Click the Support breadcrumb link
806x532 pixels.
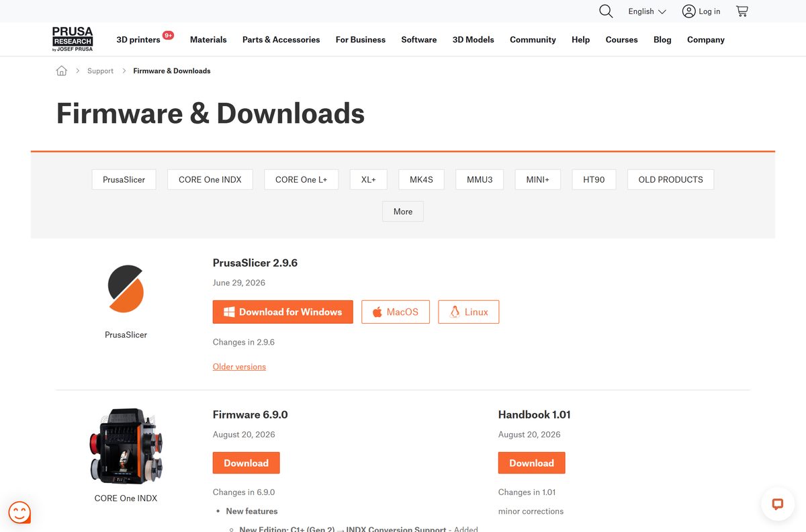[100, 71]
